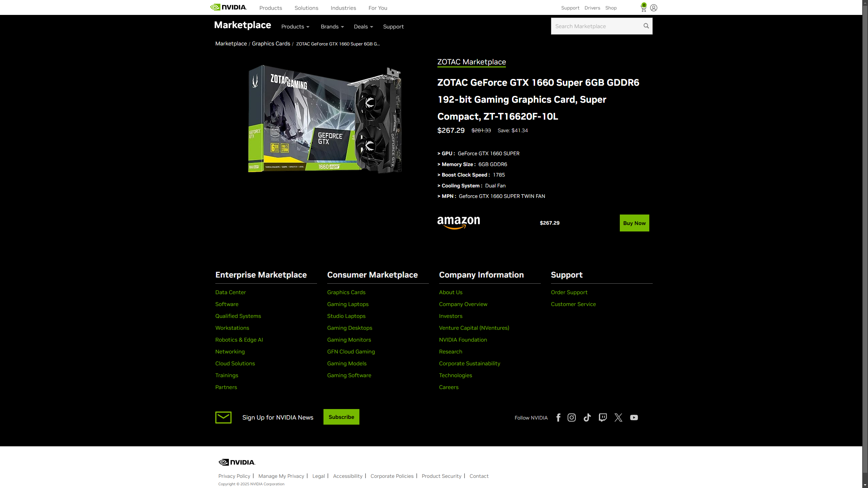This screenshot has width=868, height=488.
Task: Open Gaming Software link
Action: 349,375
